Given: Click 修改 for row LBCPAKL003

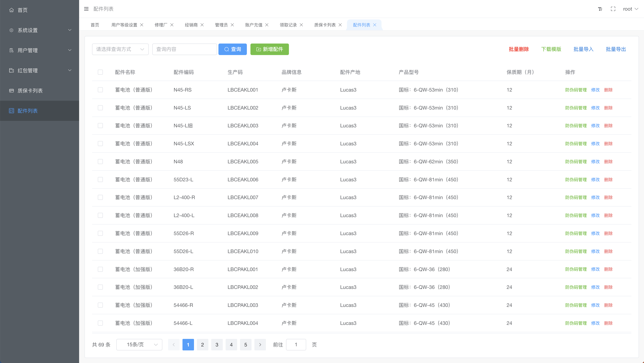Looking at the screenshot, I should pyautogui.click(x=595, y=305).
